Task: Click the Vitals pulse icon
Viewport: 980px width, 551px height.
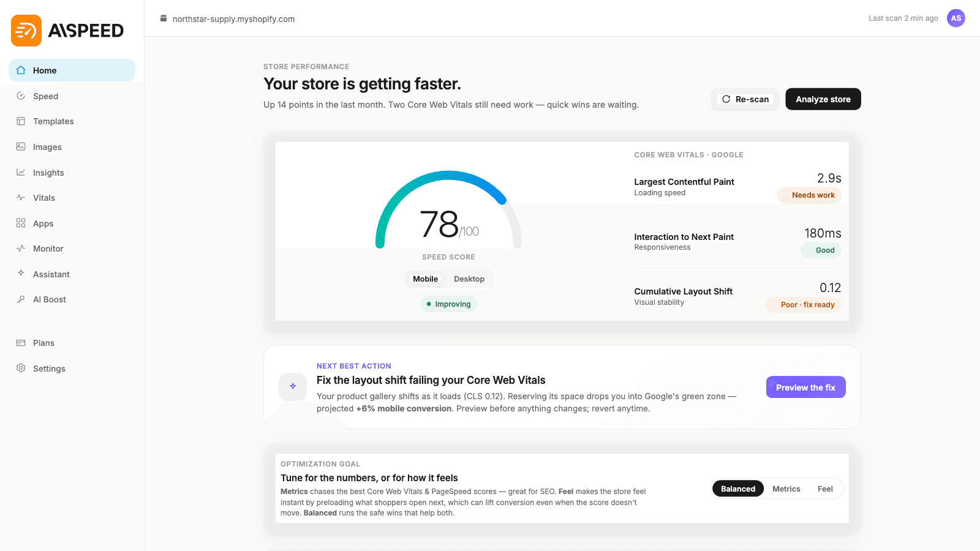Action: 21,197
